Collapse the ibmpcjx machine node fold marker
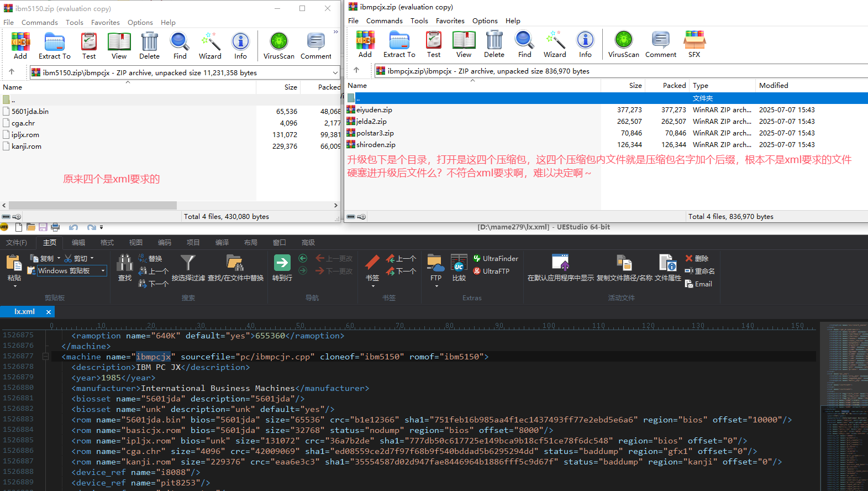 [46, 357]
